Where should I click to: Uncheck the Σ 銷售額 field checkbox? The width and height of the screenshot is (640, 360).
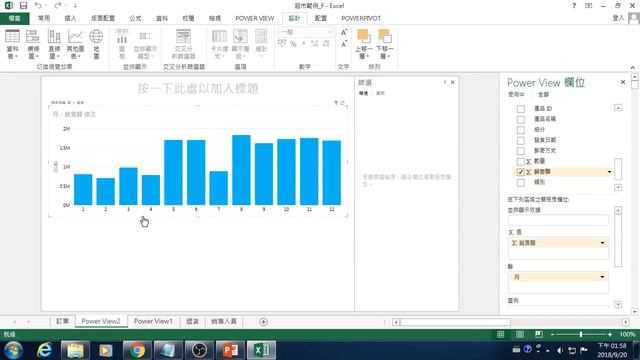(521, 172)
